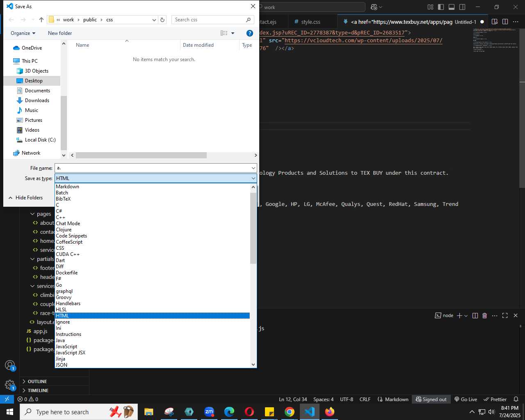Screen dimensions: 525x420
Task: Open the Accounts icon in activity bar
Action: (10, 365)
